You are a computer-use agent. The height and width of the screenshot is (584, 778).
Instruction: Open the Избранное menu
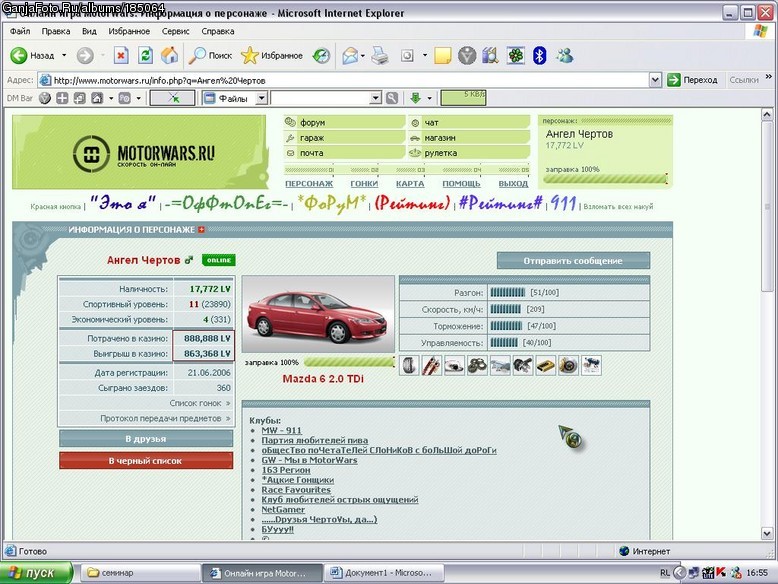[x=129, y=31]
